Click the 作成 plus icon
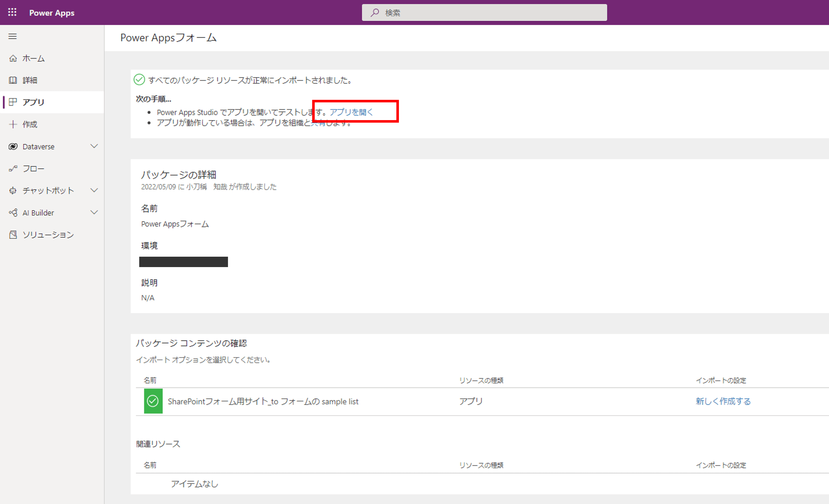 [13, 124]
